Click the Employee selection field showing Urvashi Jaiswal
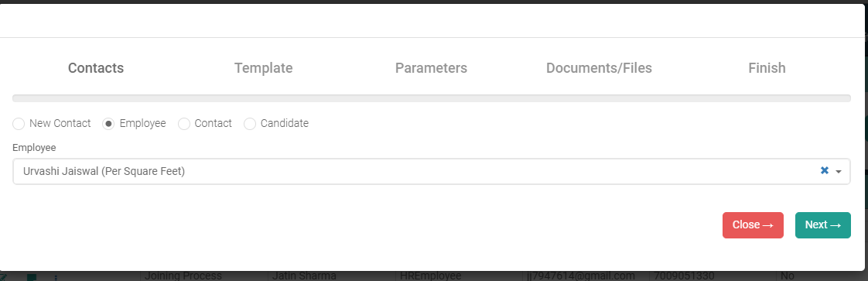 tap(431, 172)
